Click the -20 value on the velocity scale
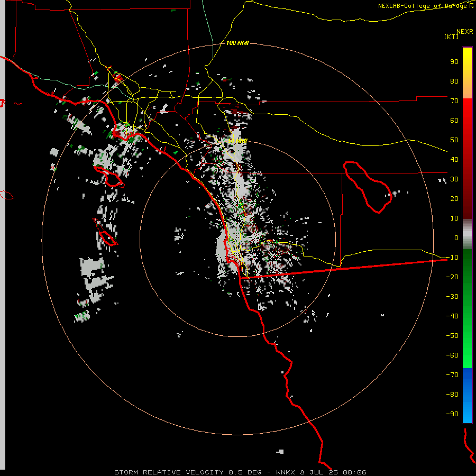Image resolution: width=476 pixels, height=476 pixels. 452,277
